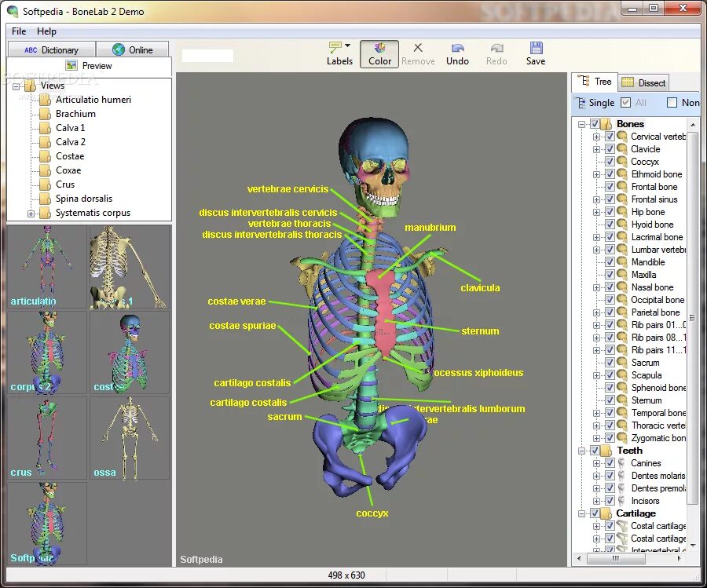Click the Preview button
Image resolution: width=707 pixels, height=588 pixels.
(x=90, y=66)
